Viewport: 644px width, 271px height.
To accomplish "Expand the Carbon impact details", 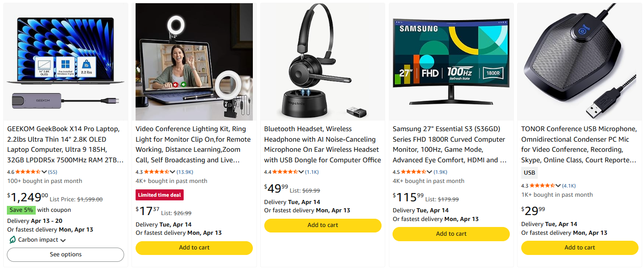I will tap(62, 240).
